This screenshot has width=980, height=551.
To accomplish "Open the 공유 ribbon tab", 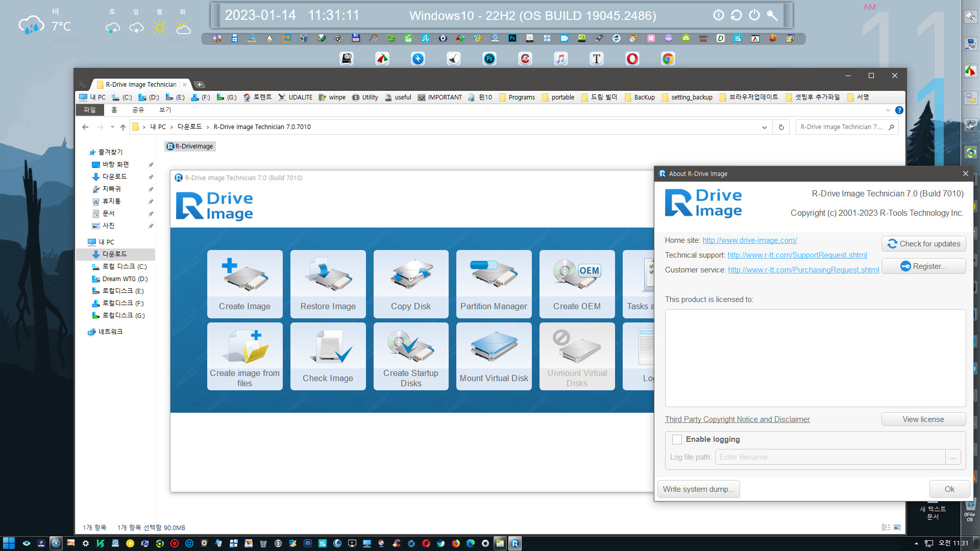I will tap(138, 110).
